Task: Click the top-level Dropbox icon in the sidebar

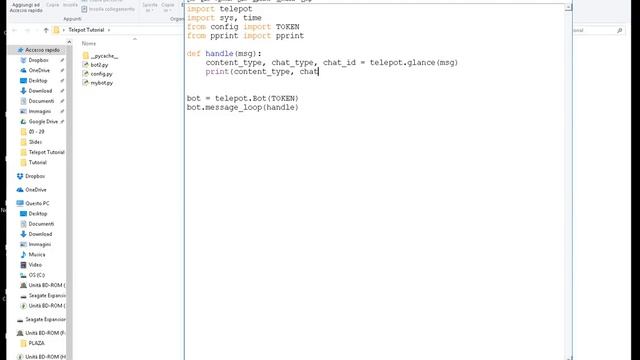Action: pos(20,176)
